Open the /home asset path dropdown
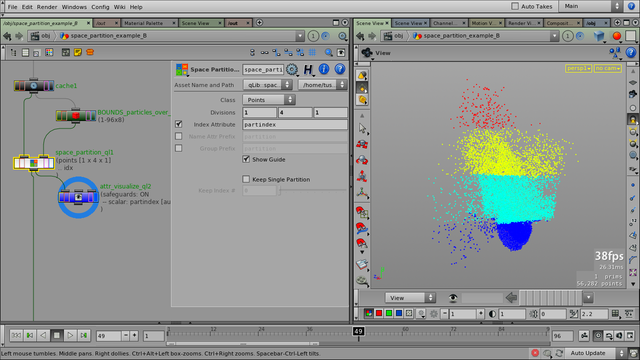The width and height of the screenshot is (640, 360). click(322, 85)
